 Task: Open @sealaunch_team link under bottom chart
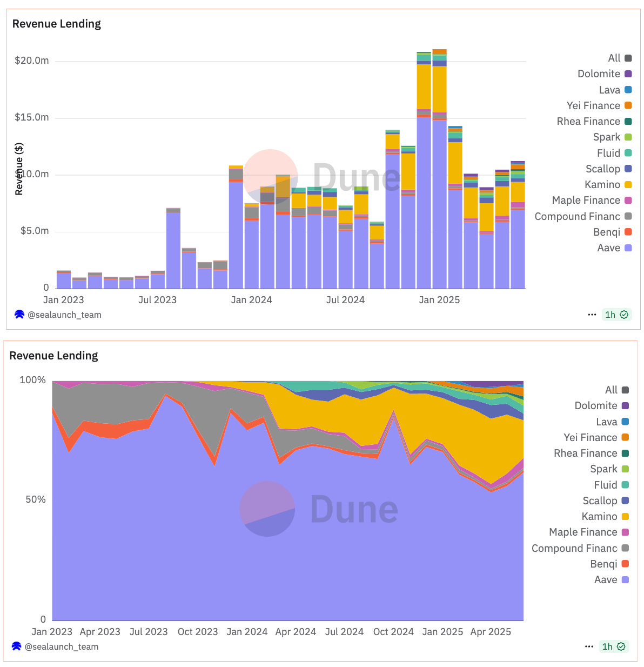pos(62,646)
